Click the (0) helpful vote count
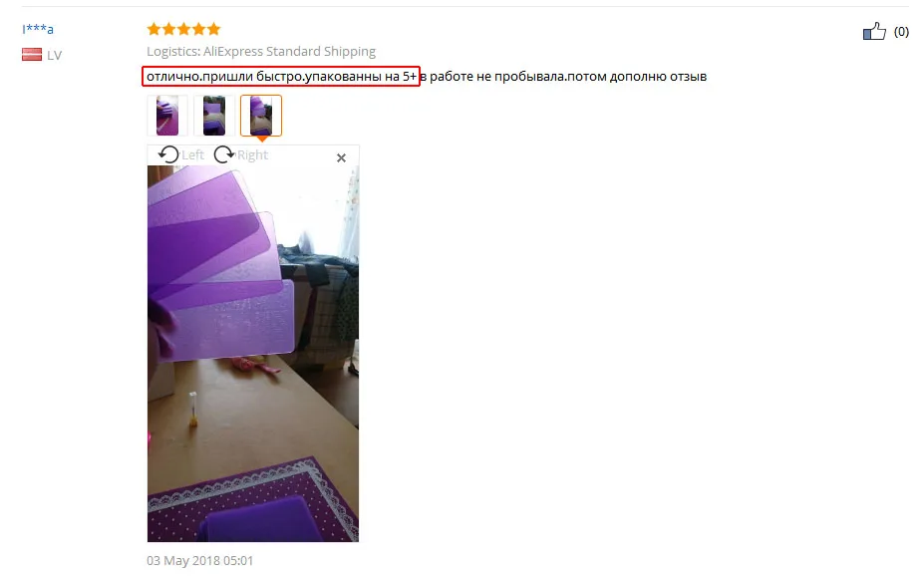Viewport: 924px width, 576px height. (x=901, y=32)
